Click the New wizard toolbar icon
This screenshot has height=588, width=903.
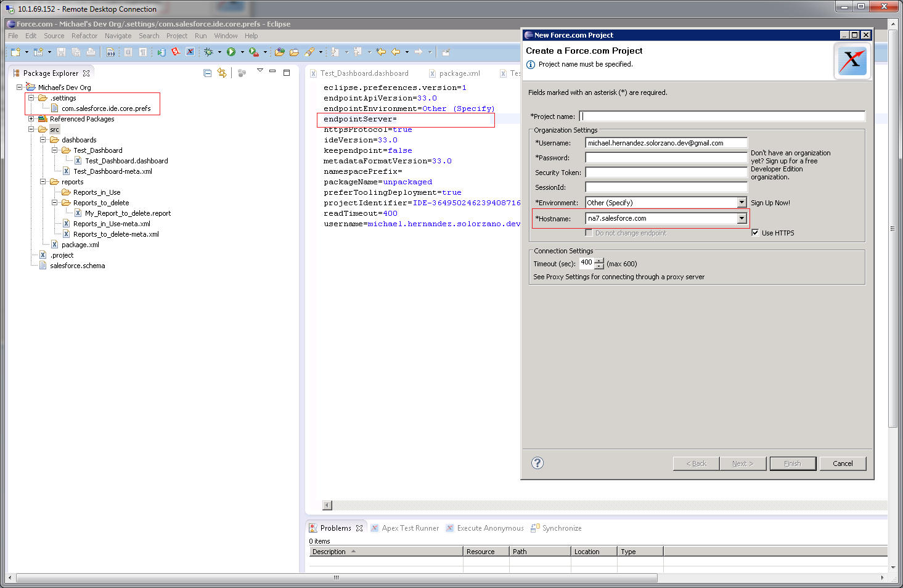[15, 52]
